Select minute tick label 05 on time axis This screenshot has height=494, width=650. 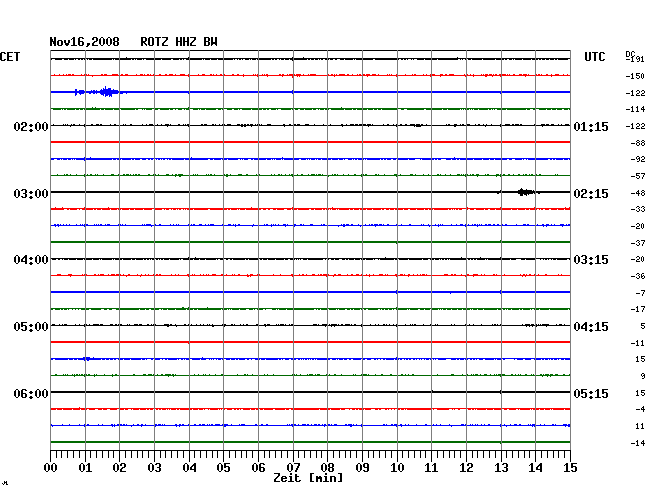pos(223,467)
